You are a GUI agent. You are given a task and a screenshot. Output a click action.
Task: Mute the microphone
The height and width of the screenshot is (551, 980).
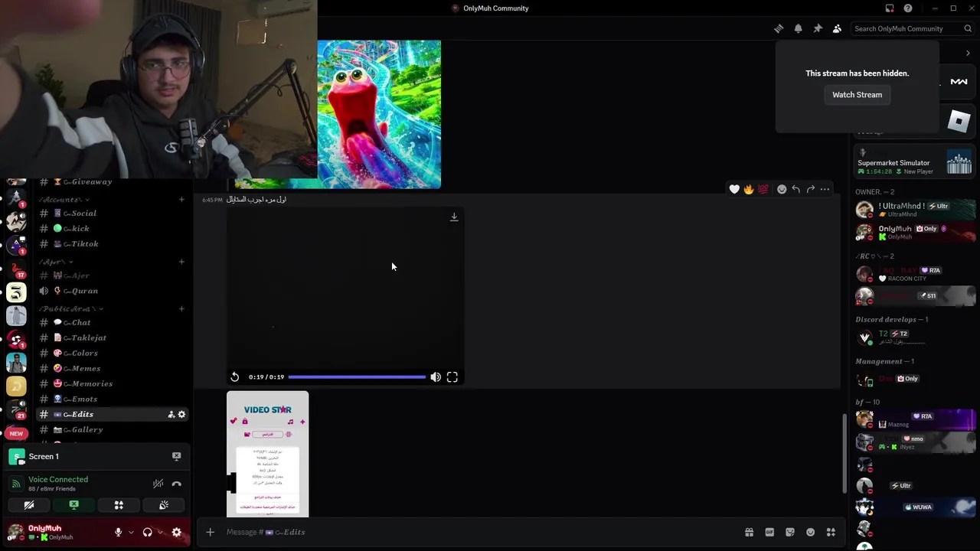coord(118,532)
